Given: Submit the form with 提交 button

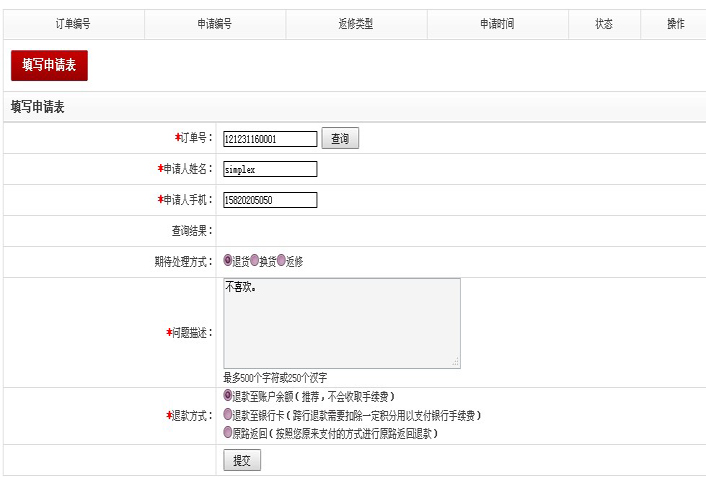Looking at the screenshot, I should click(241, 460).
